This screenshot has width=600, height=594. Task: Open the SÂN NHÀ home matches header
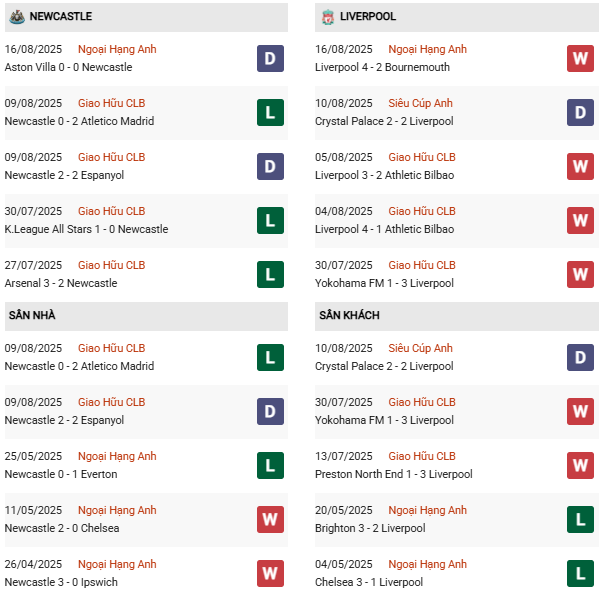(x=32, y=315)
